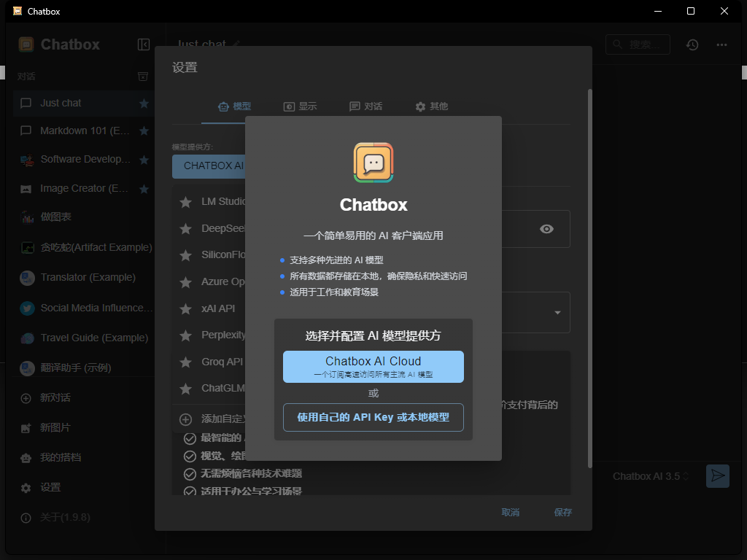Click the Chatbox logo in the welcome dialog
747x560 pixels.
point(373,163)
